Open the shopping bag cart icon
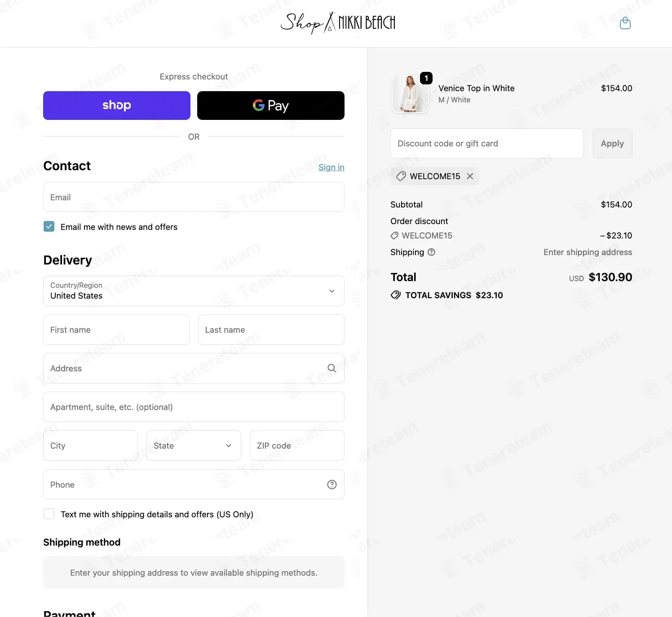The width and height of the screenshot is (672, 617). click(x=625, y=23)
